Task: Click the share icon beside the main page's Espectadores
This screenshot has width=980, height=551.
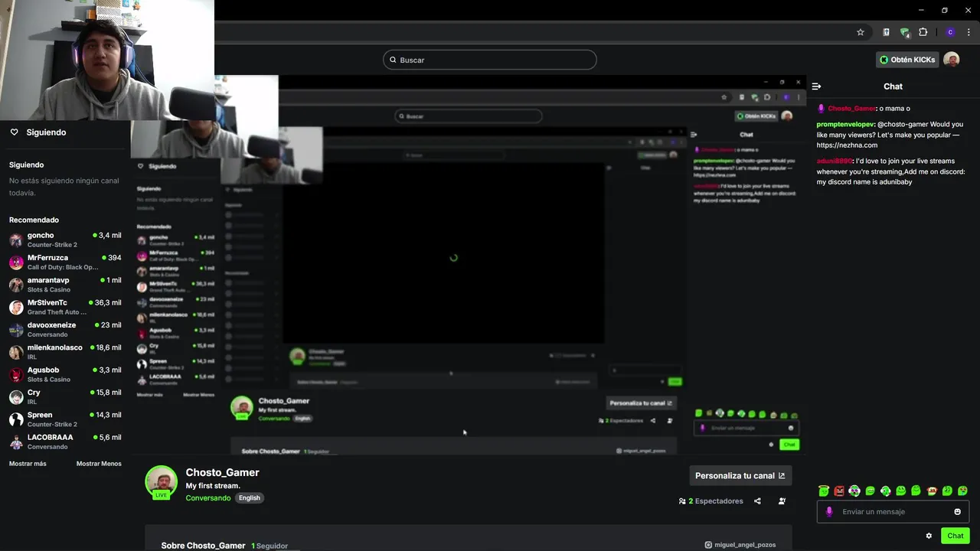Action: point(757,501)
